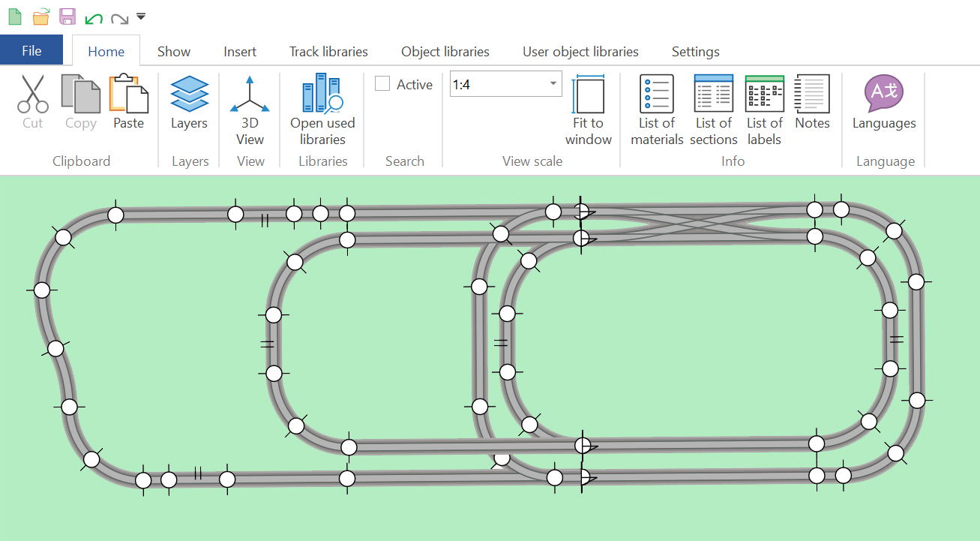The image size is (980, 541).
Task: Open the Settings tab
Action: (x=695, y=52)
